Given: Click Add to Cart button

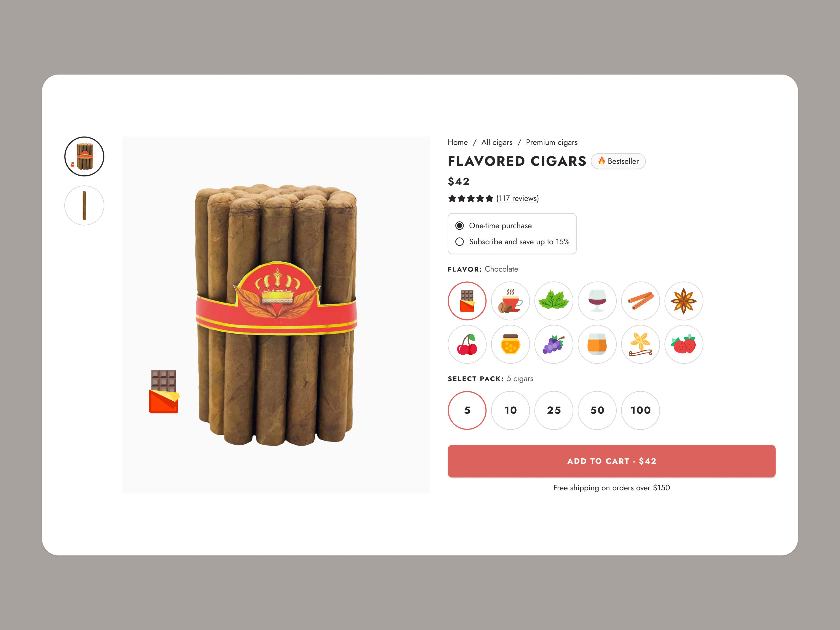Looking at the screenshot, I should coord(611,461).
